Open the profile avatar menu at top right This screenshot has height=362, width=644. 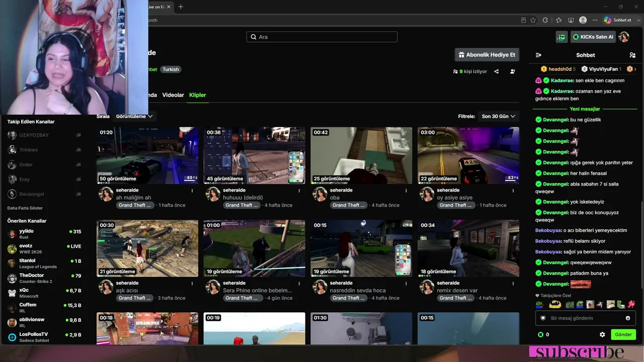point(624,37)
